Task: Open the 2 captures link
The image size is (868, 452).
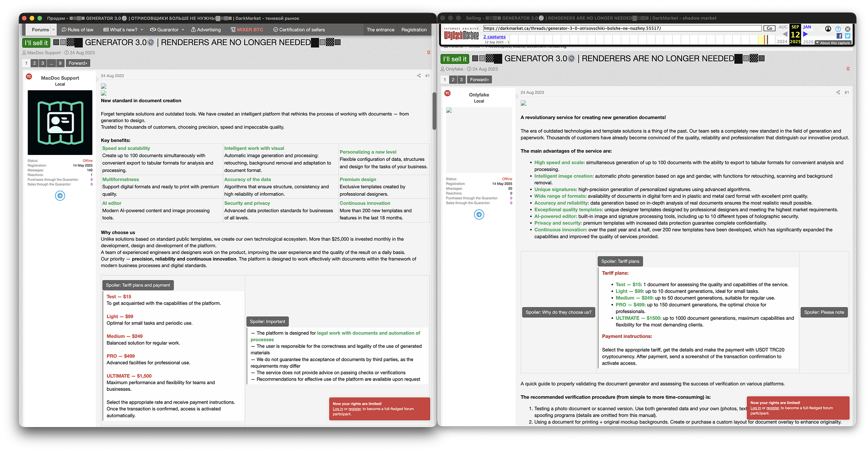Action: coord(494,37)
